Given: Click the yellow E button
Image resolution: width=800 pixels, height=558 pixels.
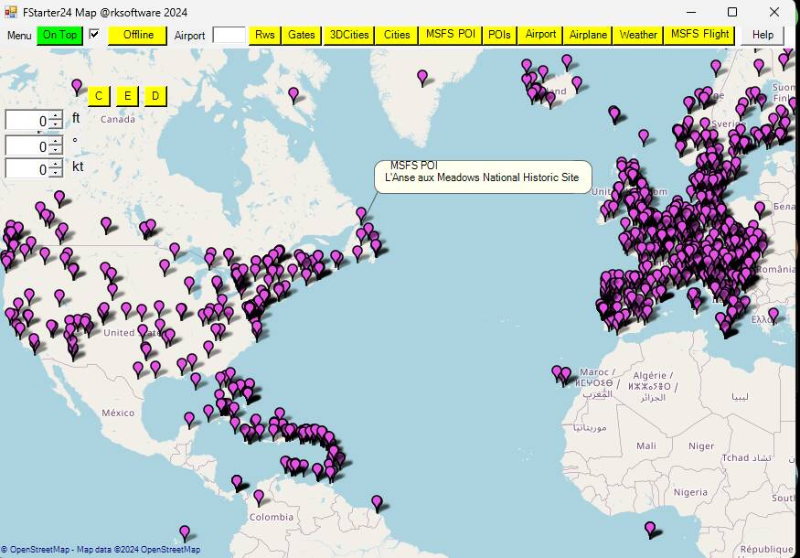Looking at the screenshot, I should tap(127, 96).
